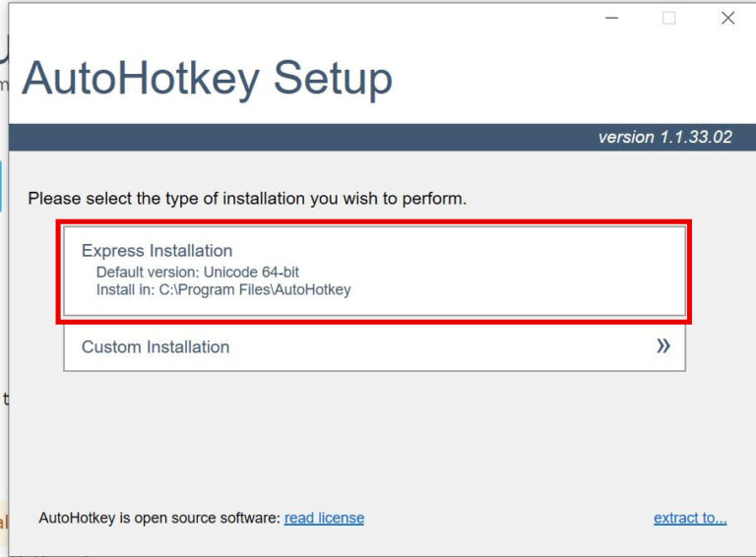Click the Please select installation type prompt

(x=247, y=199)
